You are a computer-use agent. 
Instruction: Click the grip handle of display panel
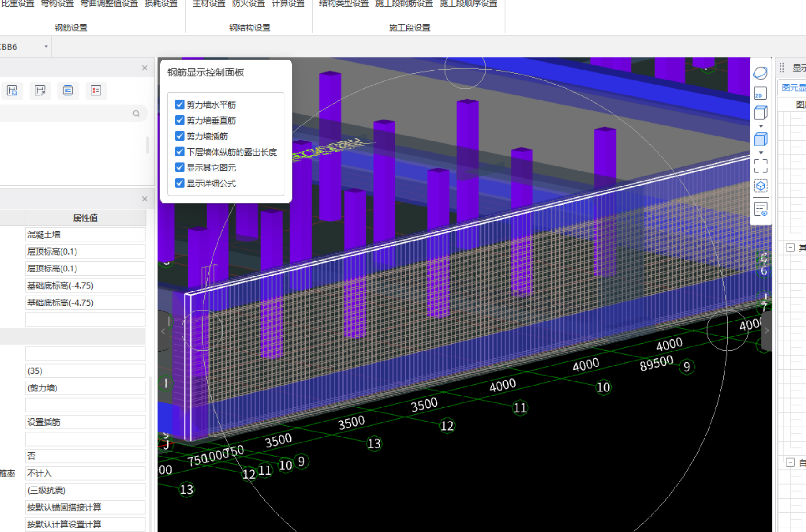pyautogui.click(x=782, y=68)
